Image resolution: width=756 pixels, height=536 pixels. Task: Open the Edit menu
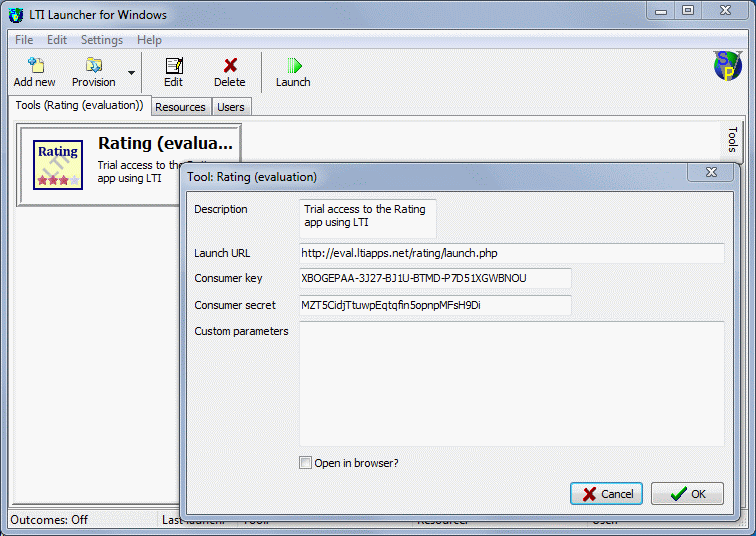click(57, 40)
